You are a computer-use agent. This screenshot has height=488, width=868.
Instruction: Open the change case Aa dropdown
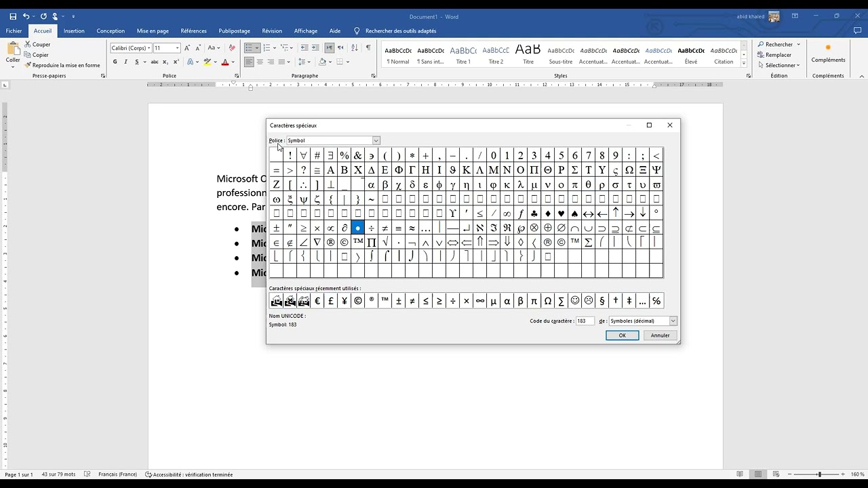point(214,48)
